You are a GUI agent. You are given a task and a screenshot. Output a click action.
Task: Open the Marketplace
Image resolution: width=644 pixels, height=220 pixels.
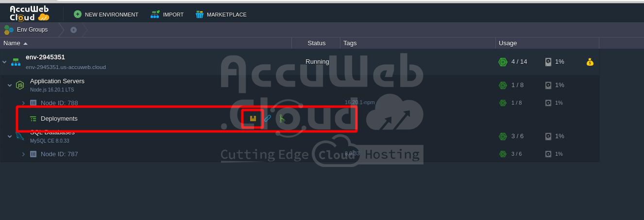pyautogui.click(x=221, y=15)
